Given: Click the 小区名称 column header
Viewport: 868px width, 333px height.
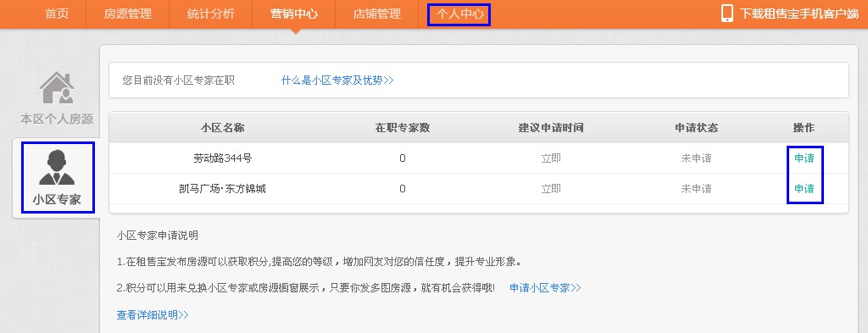Looking at the screenshot, I should coord(223,128).
